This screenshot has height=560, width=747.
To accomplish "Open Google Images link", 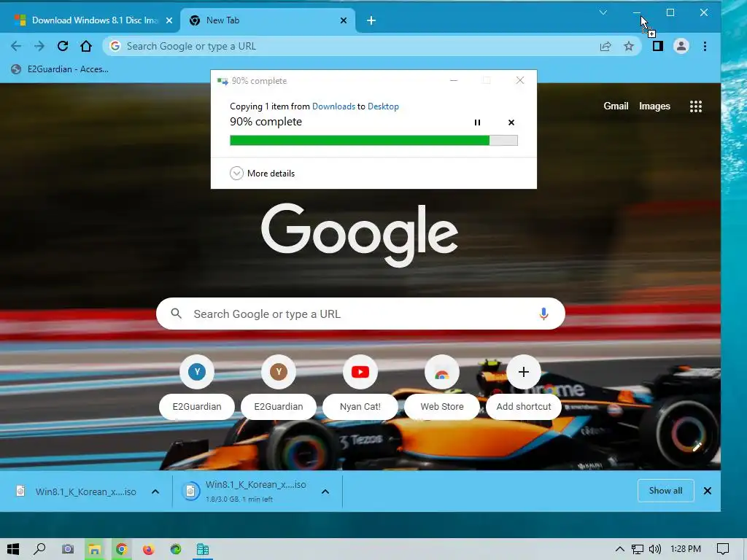I will coord(654,106).
